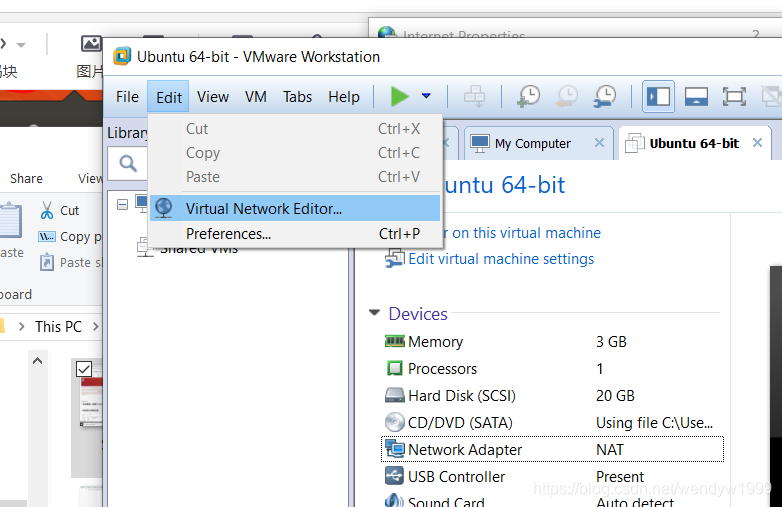782x507 pixels.
Task: Select the Network Adapter row
Action: click(552, 449)
